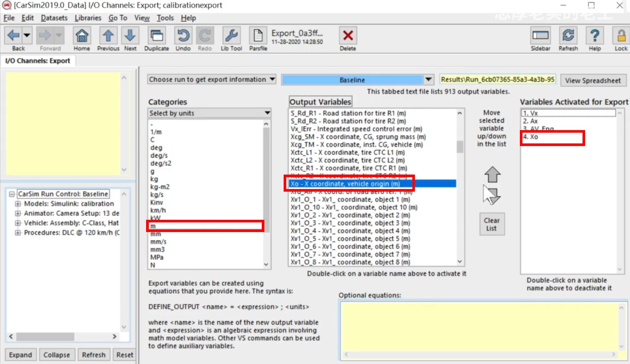
Task: Select unit 'deg/s' in Categories list
Action: click(x=159, y=155)
